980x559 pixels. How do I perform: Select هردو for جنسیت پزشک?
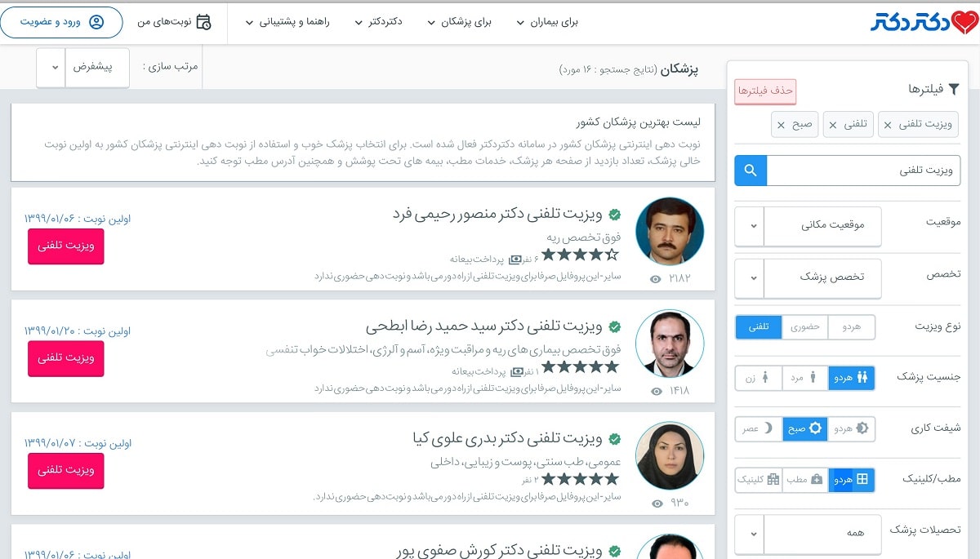(x=851, y=378)
